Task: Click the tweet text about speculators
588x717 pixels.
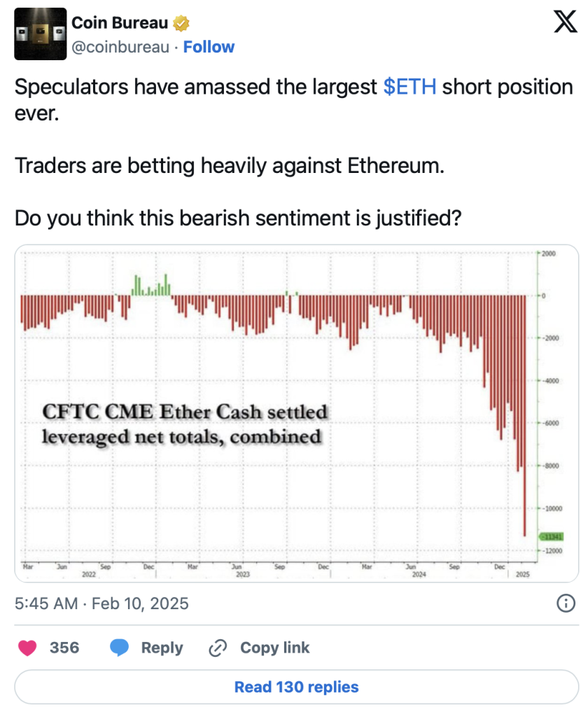Action: pyautogui.click(x=293, y=100)
